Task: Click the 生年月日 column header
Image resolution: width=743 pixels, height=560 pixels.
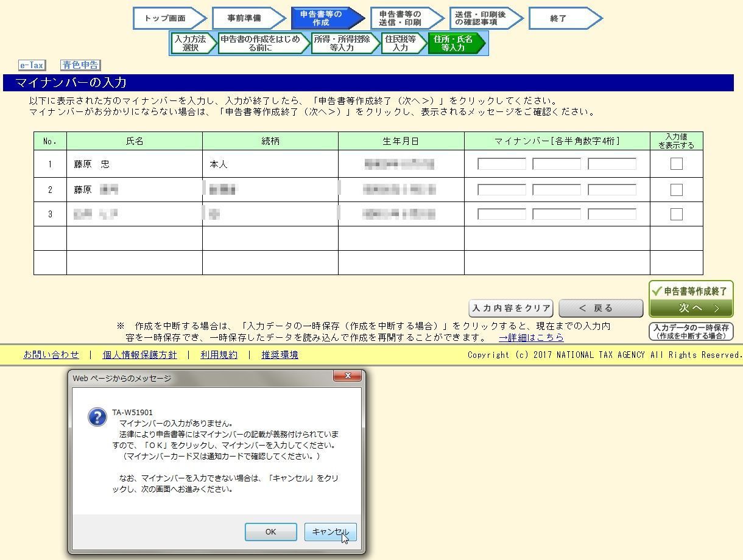Action: coord(401,141)
